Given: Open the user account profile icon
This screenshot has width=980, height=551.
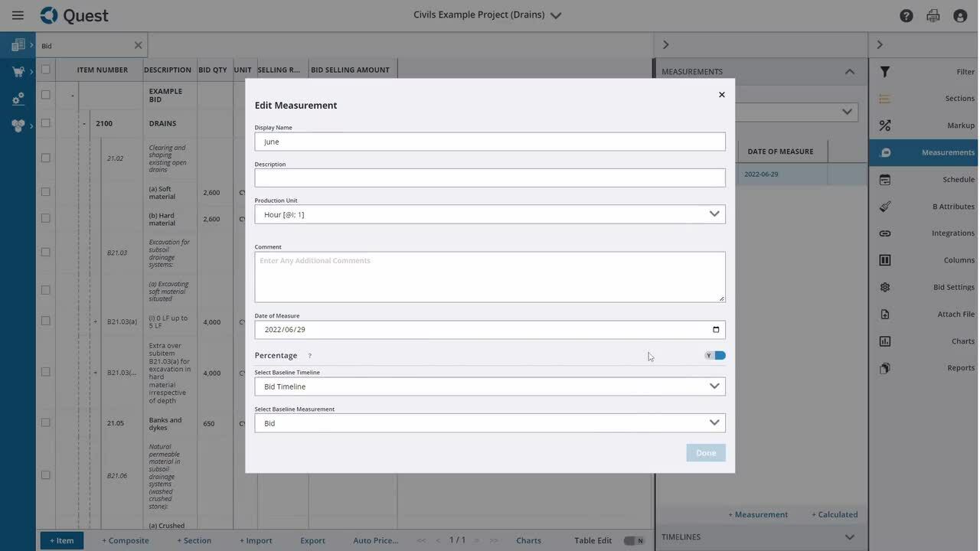Looking at the screenshot, I should pyautogui.click(x=960, y=15).
